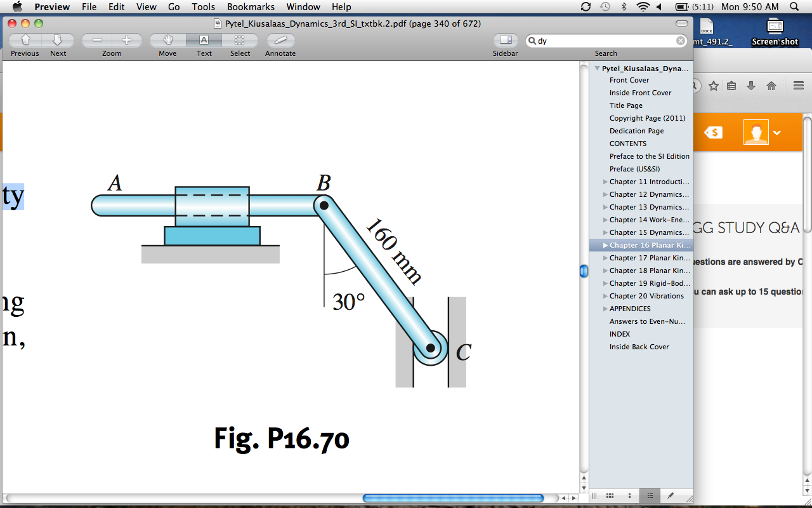Image resolution: width=812 pixels, height=508 pixels.
Task: Return to the previous page with Previous button
Action: 24,39
